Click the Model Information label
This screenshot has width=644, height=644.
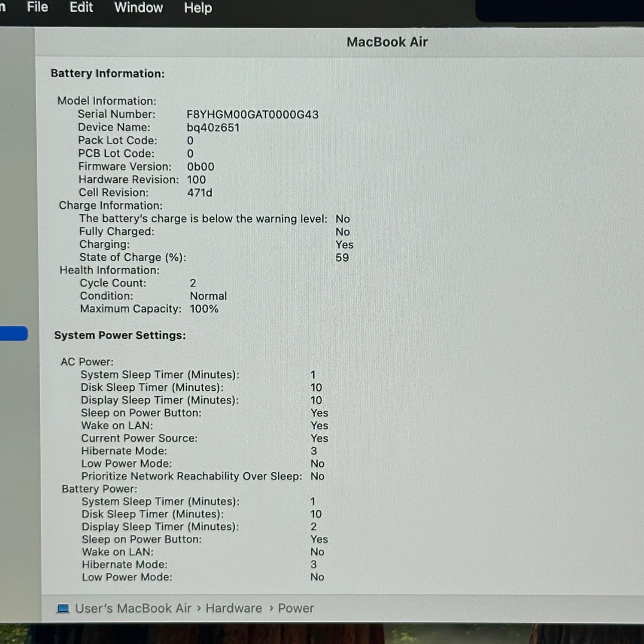pos(107,101)
